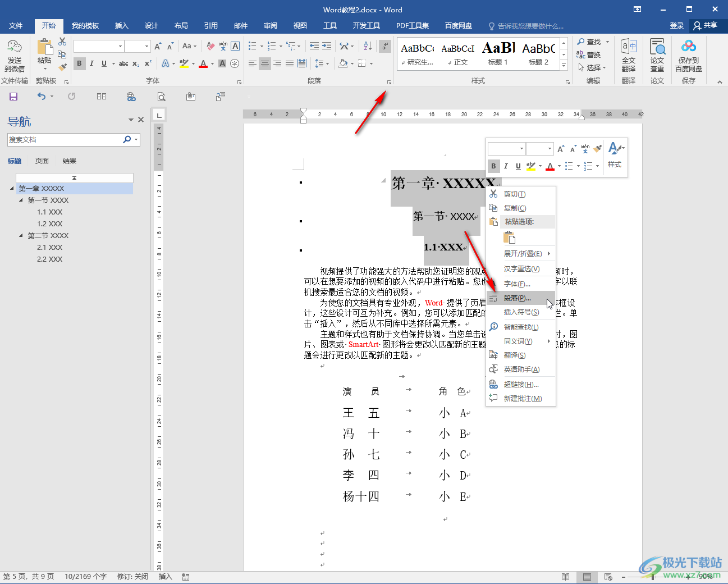Image resolution: width=728 pixels, height=584 pixels.
Task: Click the Superscript x² icon
Action: tap(148, 63)
